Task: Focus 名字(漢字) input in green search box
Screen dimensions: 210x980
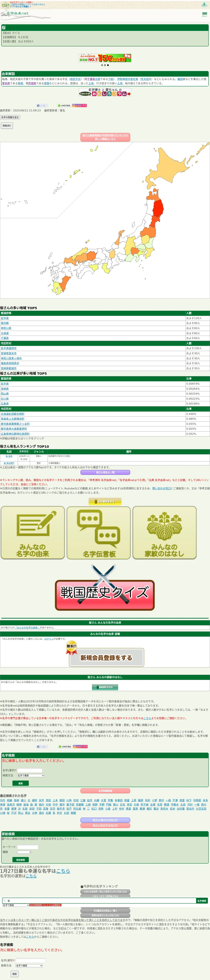Action: point(30,770)
